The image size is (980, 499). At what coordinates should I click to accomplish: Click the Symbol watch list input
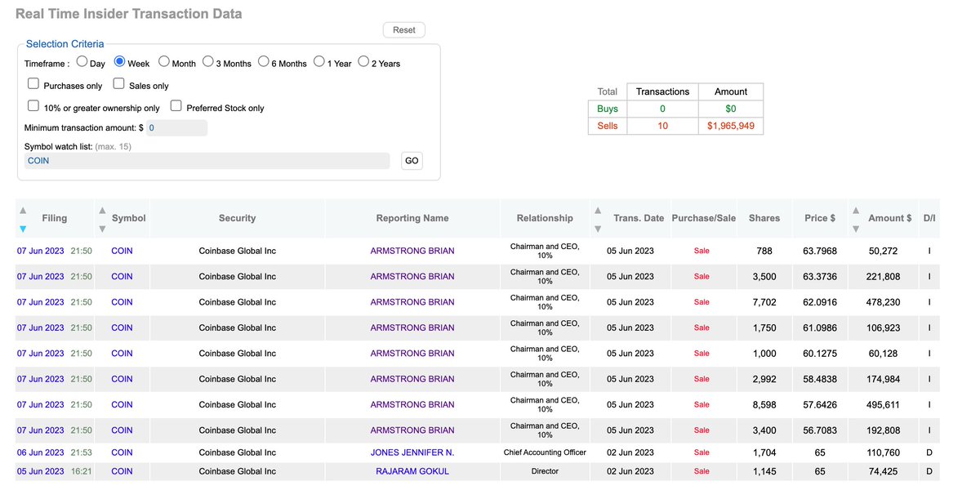207,161
